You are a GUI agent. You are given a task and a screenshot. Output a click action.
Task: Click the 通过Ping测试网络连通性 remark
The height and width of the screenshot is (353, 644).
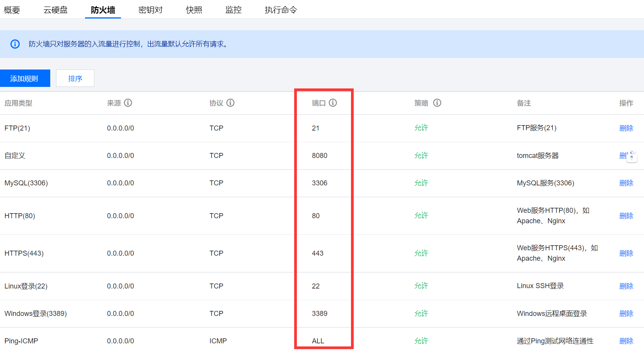(555, 341)
